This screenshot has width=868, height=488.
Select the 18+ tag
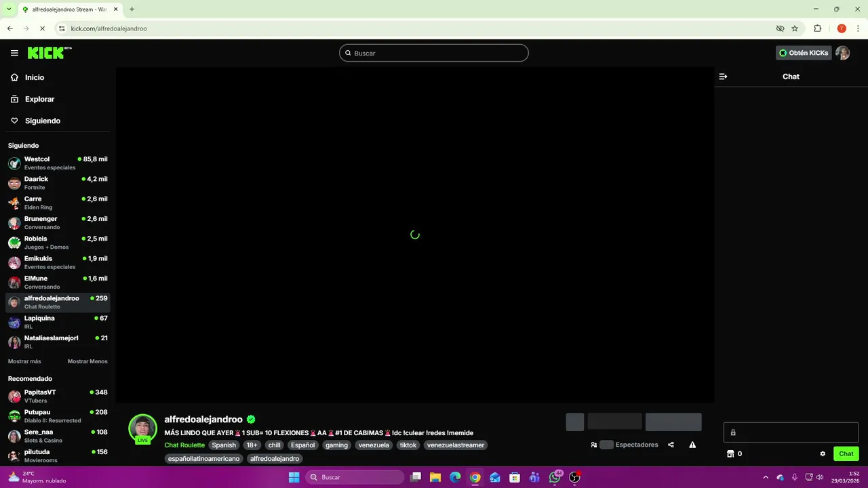click(252, 445)
